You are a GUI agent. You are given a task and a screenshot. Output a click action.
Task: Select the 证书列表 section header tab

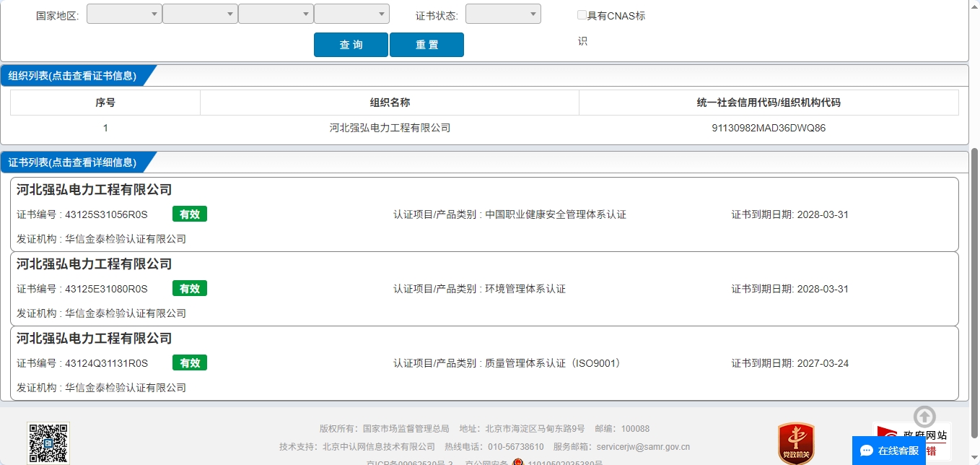72,162
